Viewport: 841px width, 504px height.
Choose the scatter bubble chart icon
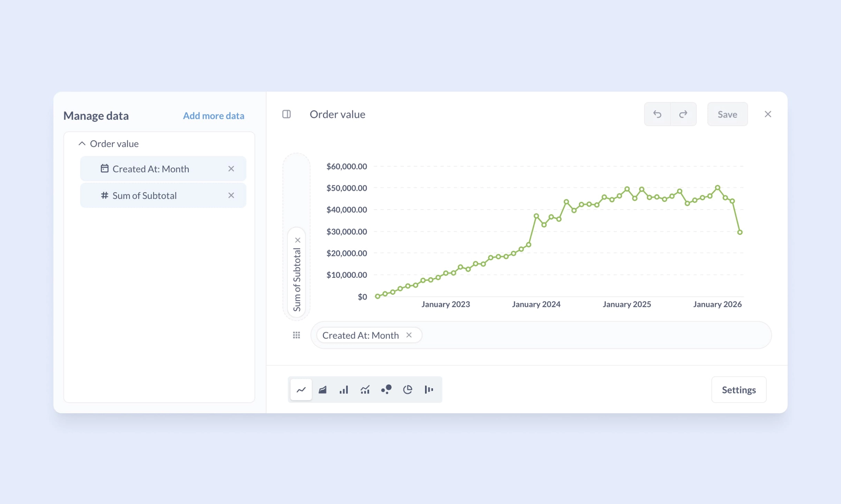(386, 390)
